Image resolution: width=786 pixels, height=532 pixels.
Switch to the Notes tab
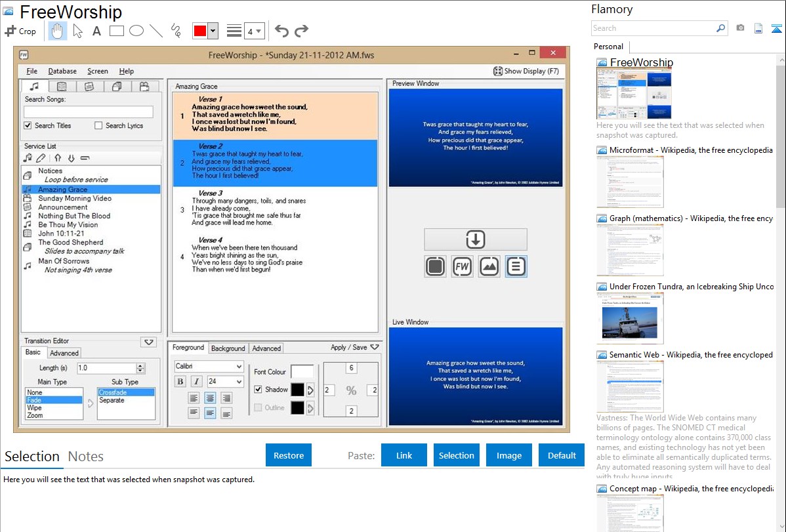point(86,457)
